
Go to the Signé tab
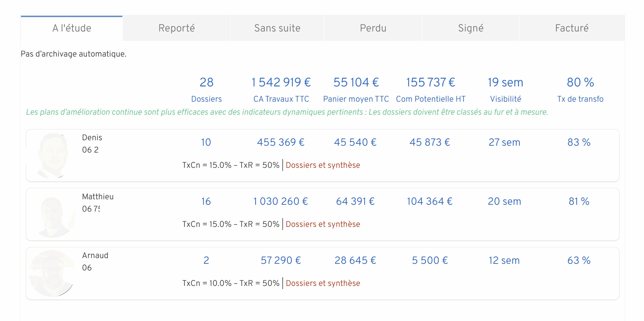(470, 28)
